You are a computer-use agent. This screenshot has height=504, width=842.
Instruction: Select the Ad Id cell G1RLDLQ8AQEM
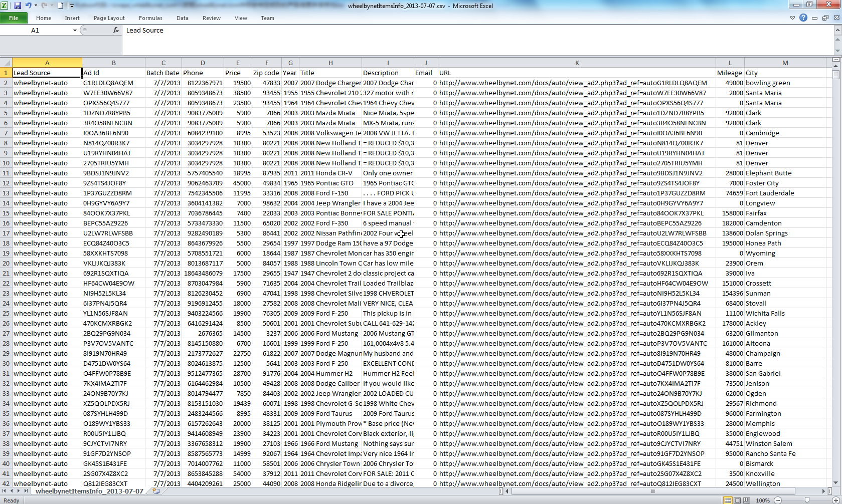[x=113, y=83]
